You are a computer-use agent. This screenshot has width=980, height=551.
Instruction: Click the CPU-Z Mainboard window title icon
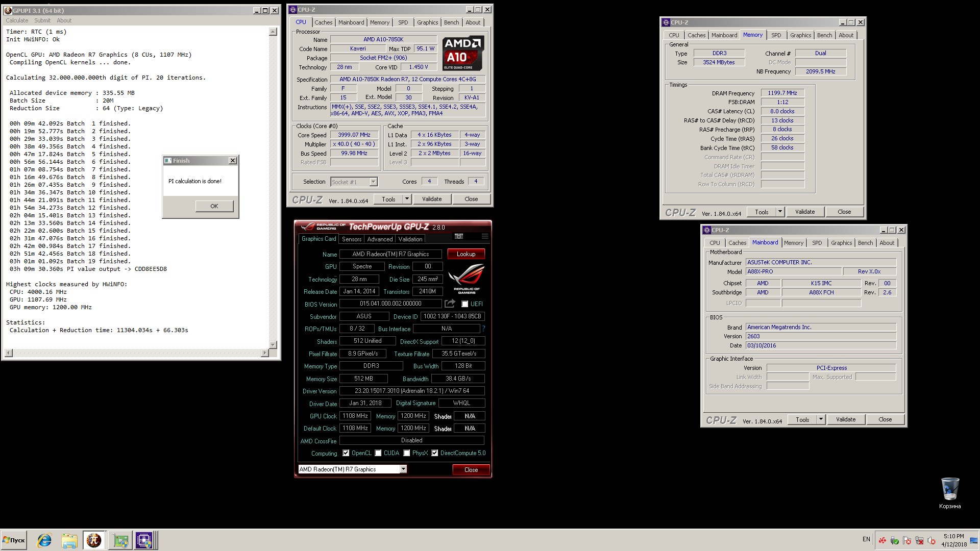[707, 230]
